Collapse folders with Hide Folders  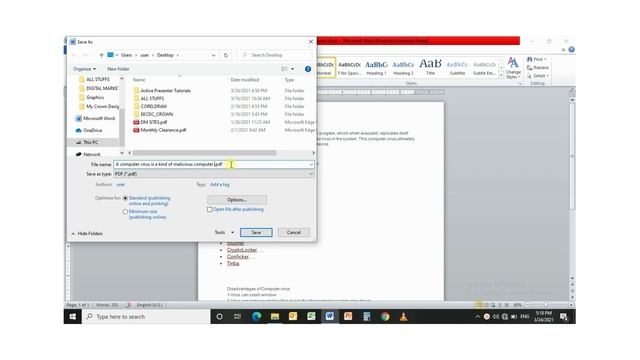click(87, 233)
